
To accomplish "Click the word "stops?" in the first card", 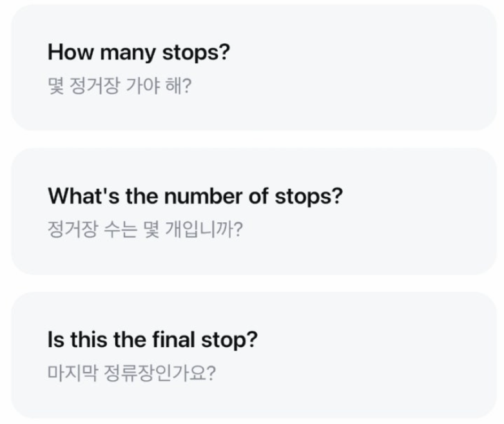I will point(196,53).
